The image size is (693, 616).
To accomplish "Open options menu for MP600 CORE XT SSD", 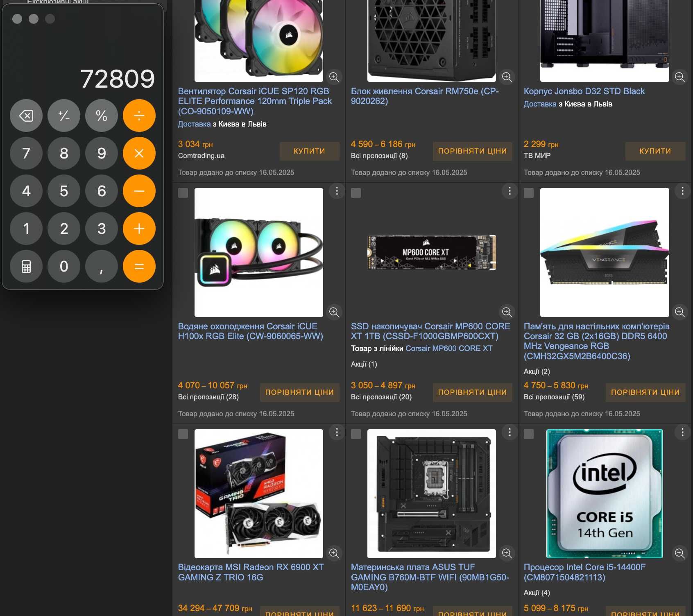I will point(510,191).
